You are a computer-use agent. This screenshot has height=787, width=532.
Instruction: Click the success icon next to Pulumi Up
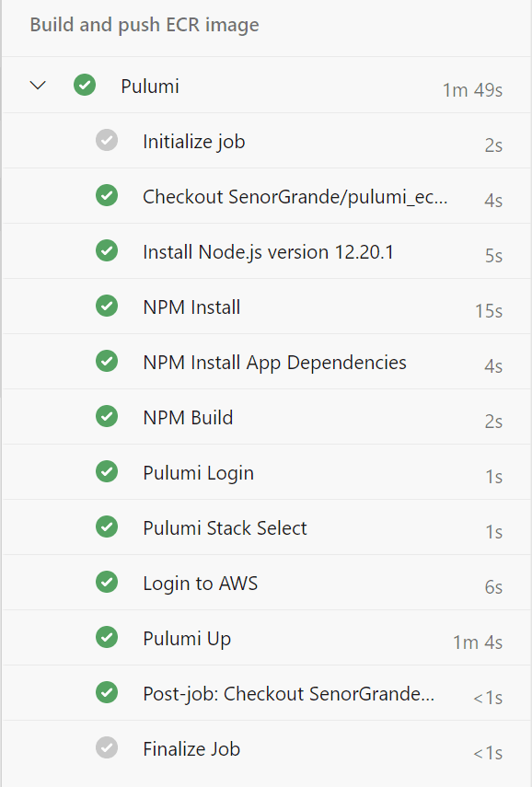(107, 637)
